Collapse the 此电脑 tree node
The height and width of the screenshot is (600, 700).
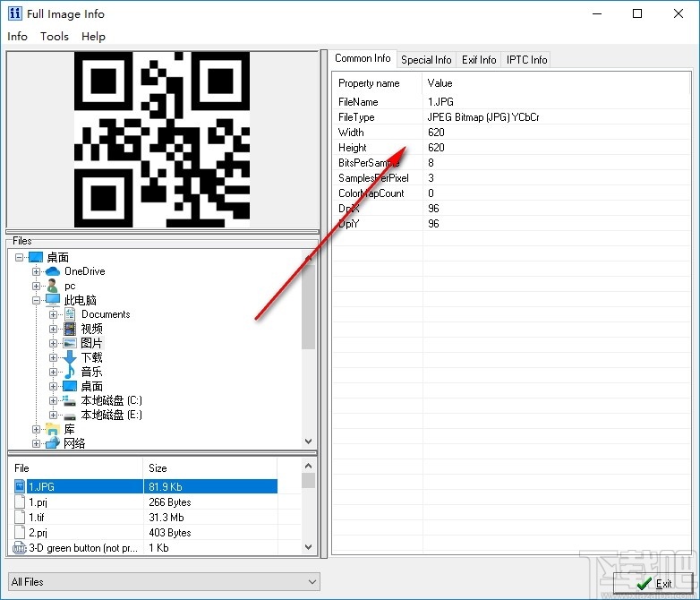[x=36, y=300]
